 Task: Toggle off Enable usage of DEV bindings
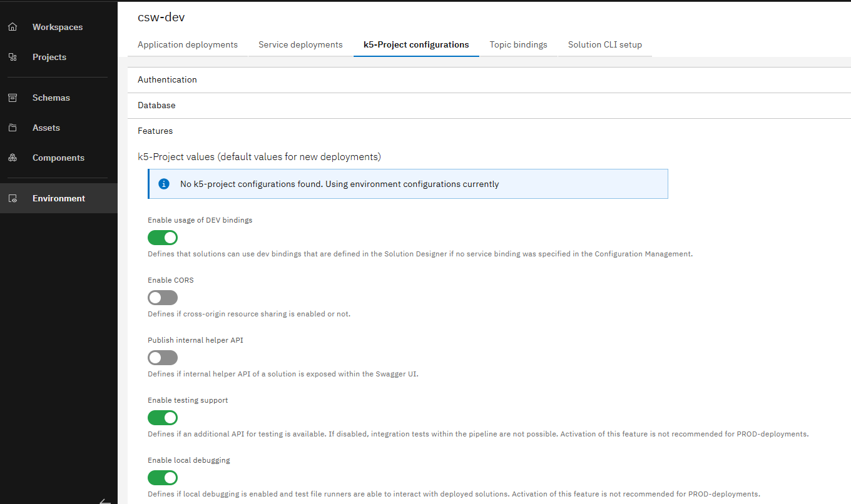(162, 238)
